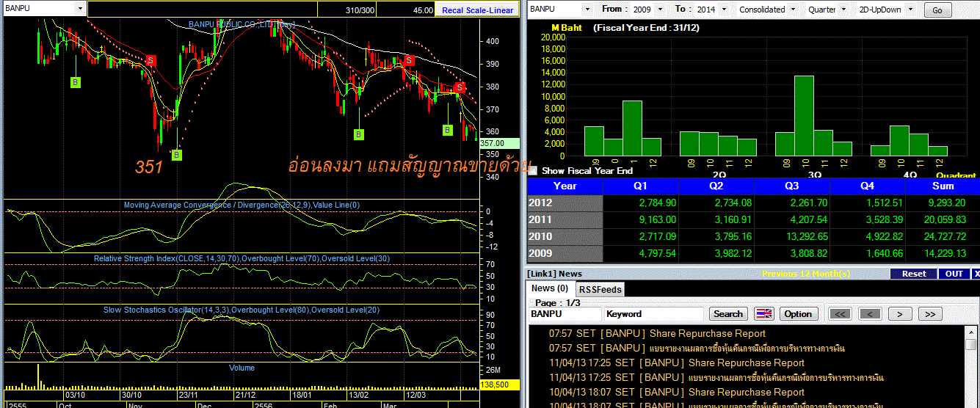This screenshot has width=980, height=408.
Task: Focus the Keyword search field
Action: (x=653, y=313)
